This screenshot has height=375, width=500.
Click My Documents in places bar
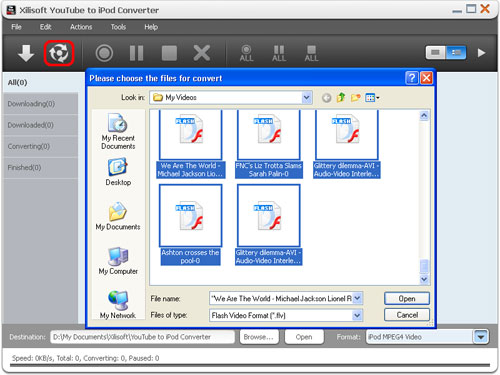tap(118, 216)
